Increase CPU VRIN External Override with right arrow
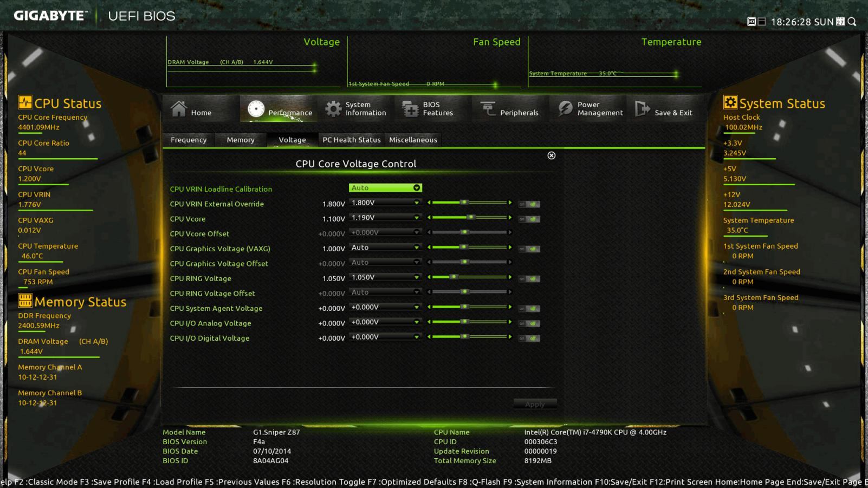The height and width of the screenshot is (488, 868). (510, 203)
